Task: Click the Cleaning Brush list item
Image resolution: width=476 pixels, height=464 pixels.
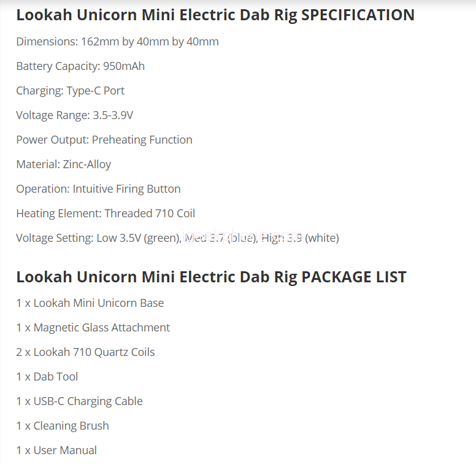Action: click(63, 426)
